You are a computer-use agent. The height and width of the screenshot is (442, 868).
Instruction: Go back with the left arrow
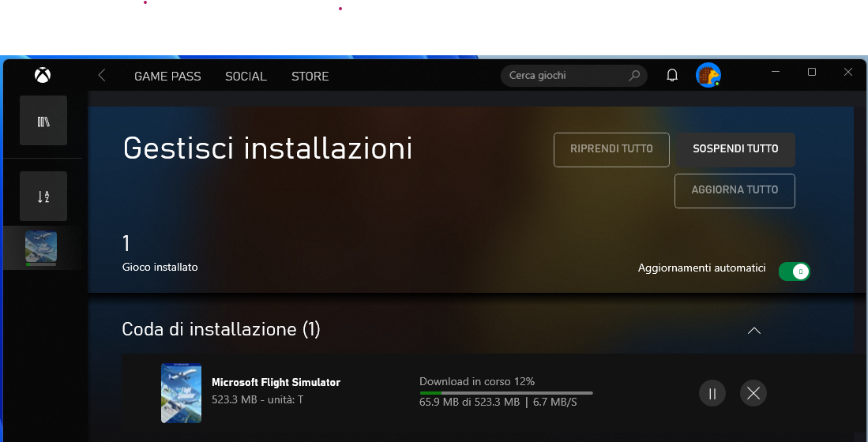point(102,75)
